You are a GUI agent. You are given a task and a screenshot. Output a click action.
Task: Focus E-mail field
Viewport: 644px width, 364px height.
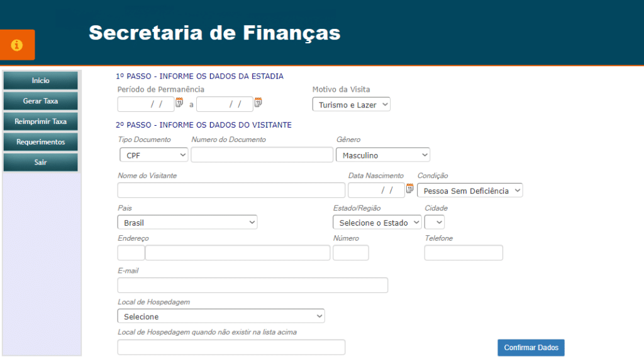tap(253, 285)
